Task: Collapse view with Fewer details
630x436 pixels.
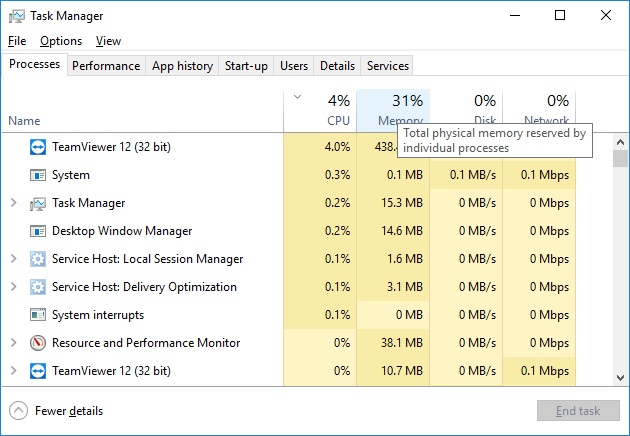Action: (57, 411)
